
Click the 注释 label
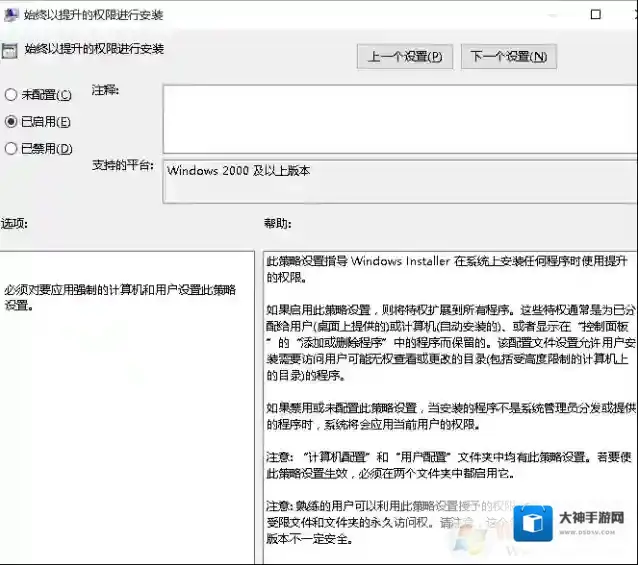105,90
